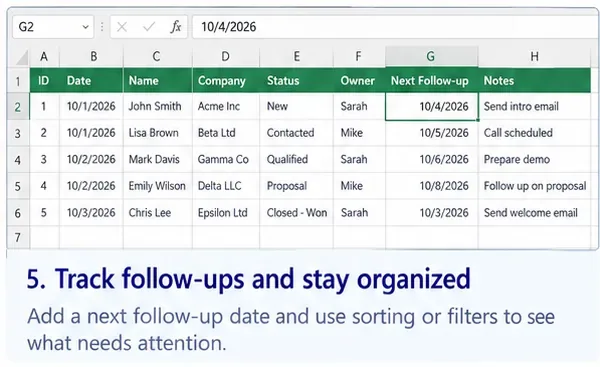Screen dimensions: 600x367
Task: Select the Mark Davis cell
Action: [158, 159]
